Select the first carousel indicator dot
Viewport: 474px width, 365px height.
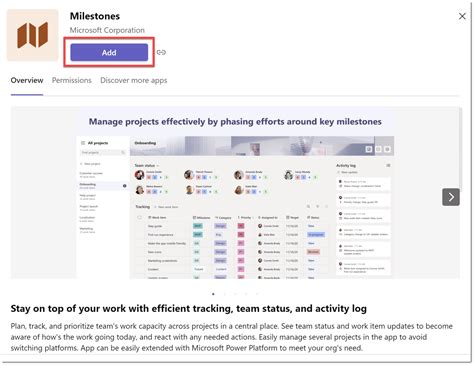(213, 294)
